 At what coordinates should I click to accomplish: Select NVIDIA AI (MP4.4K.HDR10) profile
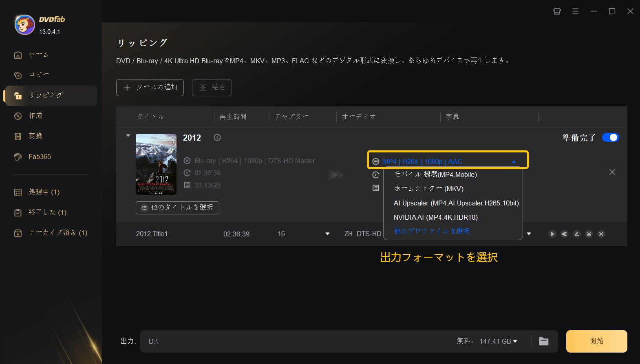click(436, 217)
